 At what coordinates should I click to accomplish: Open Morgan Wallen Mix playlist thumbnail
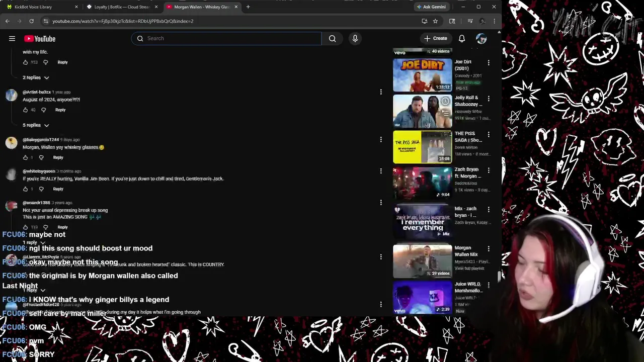423,261
